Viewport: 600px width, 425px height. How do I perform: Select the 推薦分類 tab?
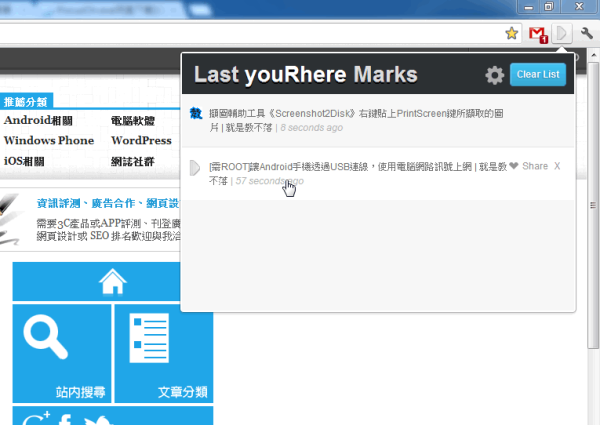26,101
